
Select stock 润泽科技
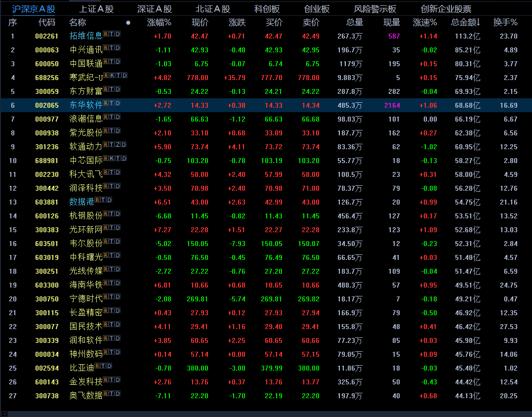click(x=86, y=188)
